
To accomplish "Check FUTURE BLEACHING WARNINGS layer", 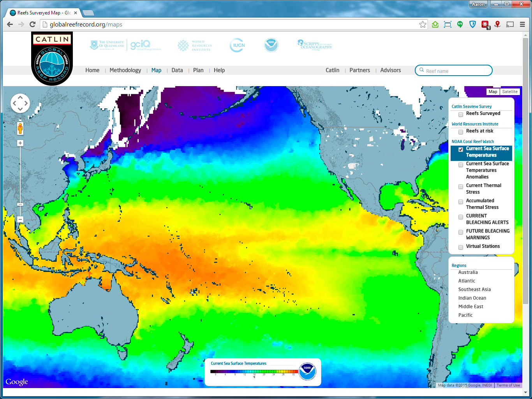I will pos(461,232).
